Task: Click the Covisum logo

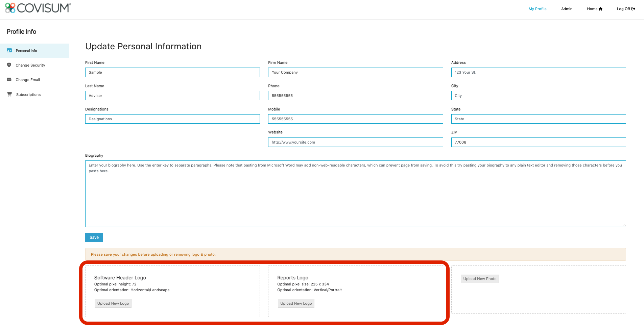Action: (38, 8)
